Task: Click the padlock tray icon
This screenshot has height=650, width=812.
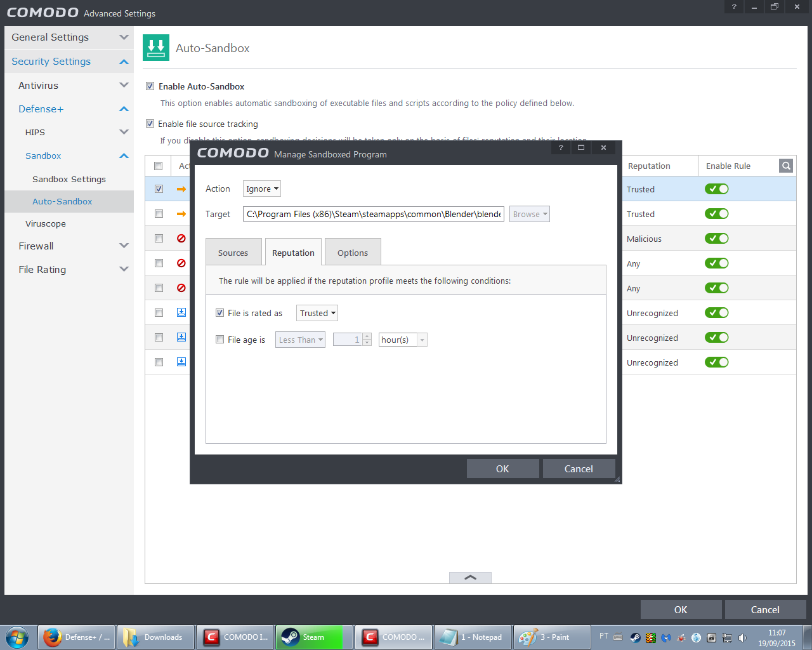Action: (712, 637)
